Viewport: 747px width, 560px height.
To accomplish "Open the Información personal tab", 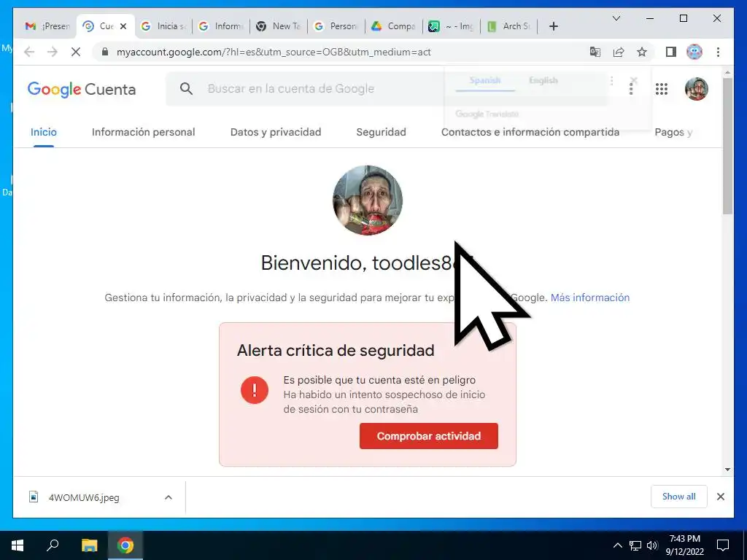I will [144, 133].
